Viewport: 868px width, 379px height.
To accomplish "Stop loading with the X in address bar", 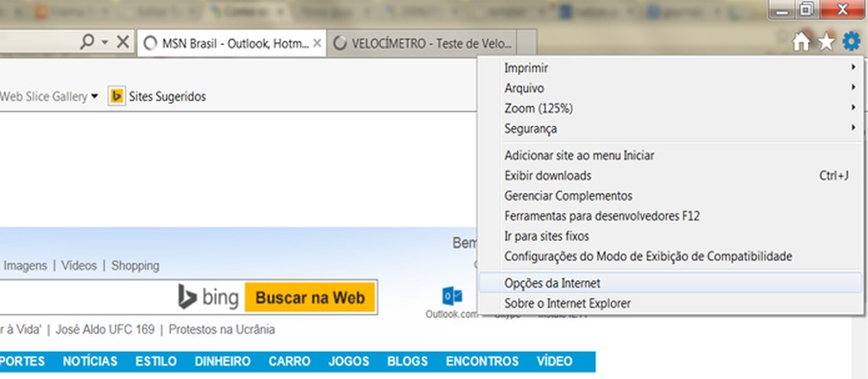I will tap(123, 42).
